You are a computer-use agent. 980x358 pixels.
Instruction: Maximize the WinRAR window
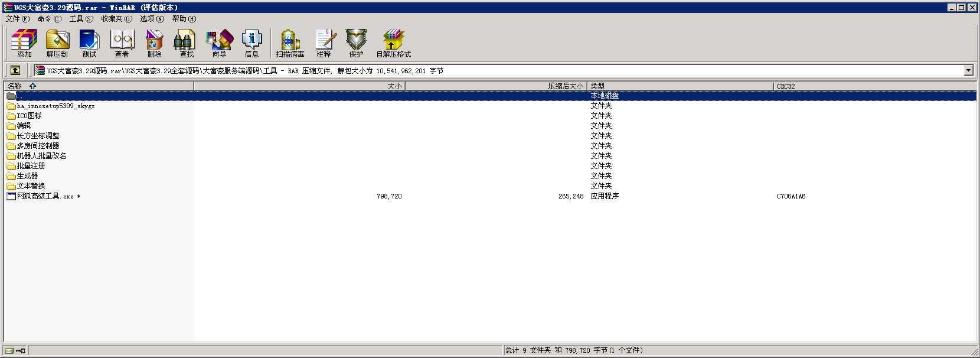(962, 8)
